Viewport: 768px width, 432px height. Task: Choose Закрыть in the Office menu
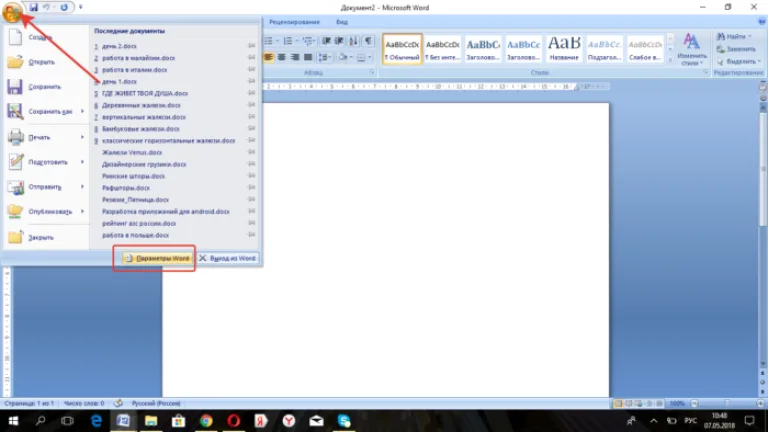(x=46, y=238)
